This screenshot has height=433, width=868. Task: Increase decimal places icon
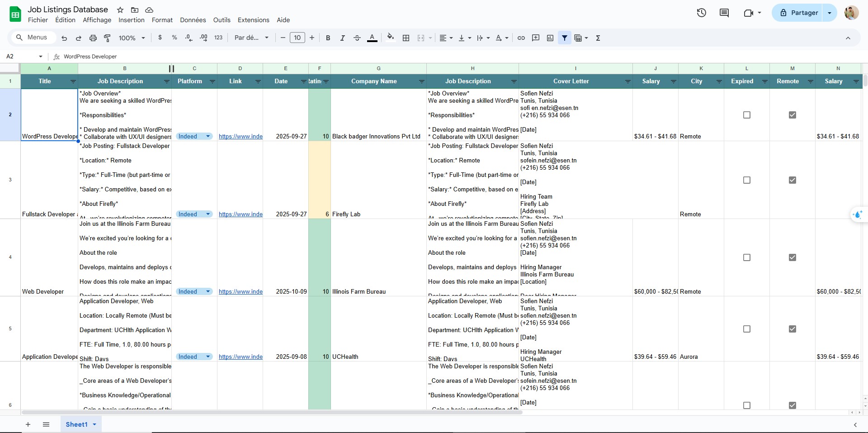coord(203,38)
